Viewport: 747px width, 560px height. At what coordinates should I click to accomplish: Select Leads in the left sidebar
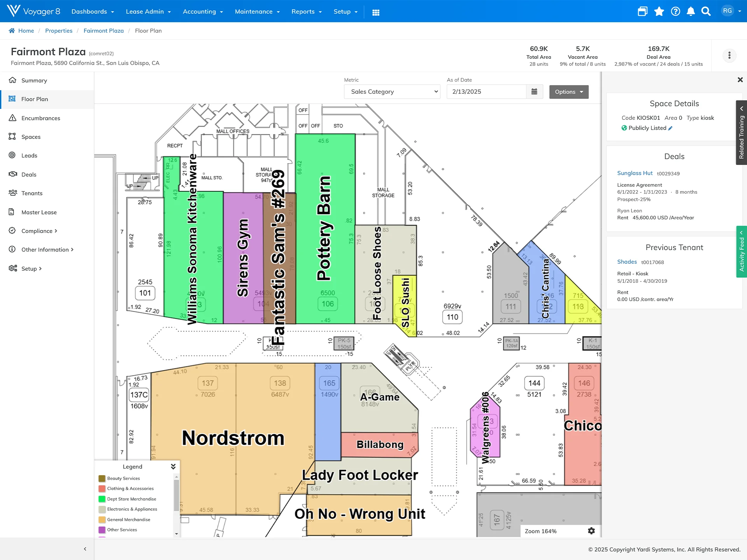coord(29,155)
